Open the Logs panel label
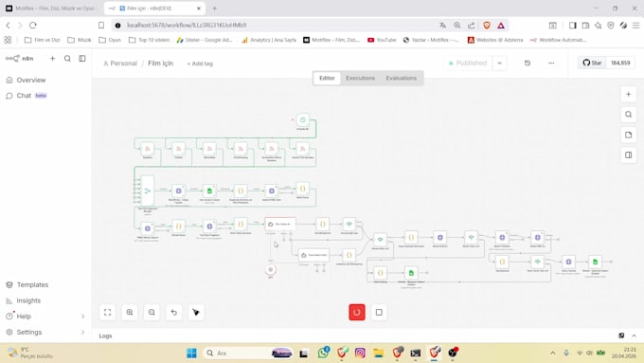Screen dimensions: 644x363 tap(105, 336)
